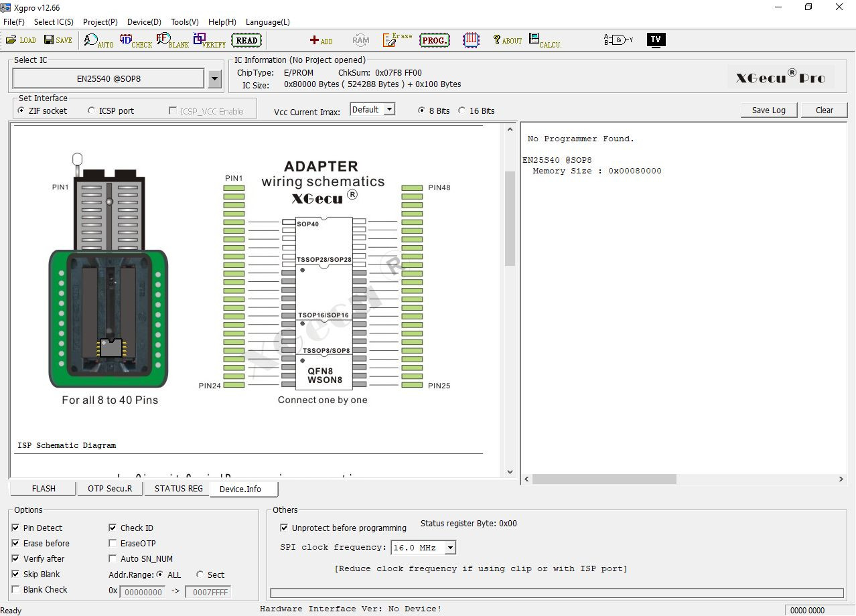Image resolution: width=856 pixels, height=616 pixels.
Task: Click the READ chip toolbar button
Action: click(246, 40)
